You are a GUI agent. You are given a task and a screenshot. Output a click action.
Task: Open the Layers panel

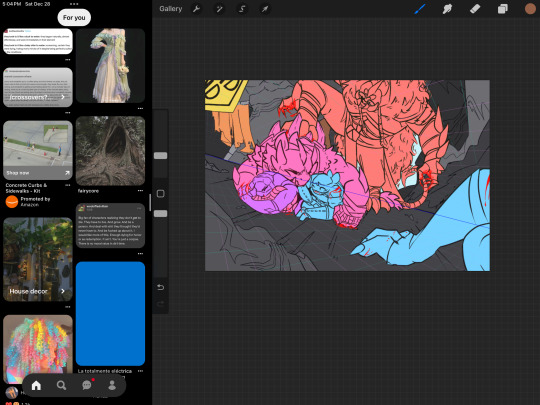point(502,9)
